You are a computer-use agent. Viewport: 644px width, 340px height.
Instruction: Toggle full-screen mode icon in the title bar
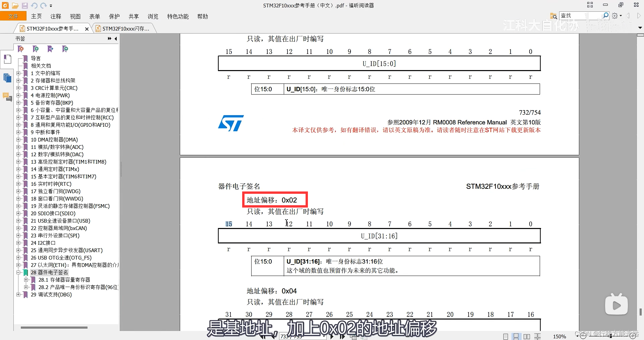point(590,5)
